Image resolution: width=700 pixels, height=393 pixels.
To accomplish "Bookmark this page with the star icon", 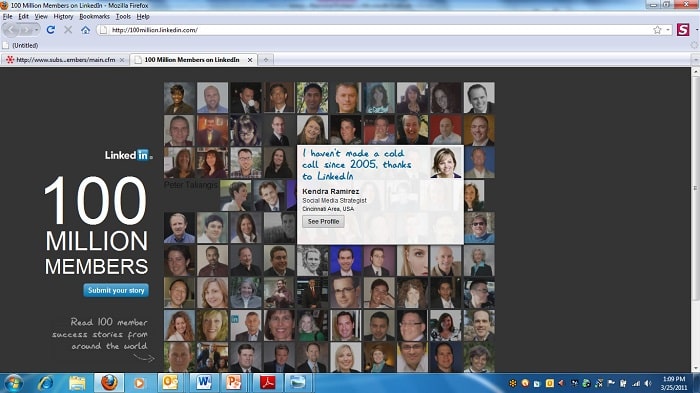I will coord(657,30).
